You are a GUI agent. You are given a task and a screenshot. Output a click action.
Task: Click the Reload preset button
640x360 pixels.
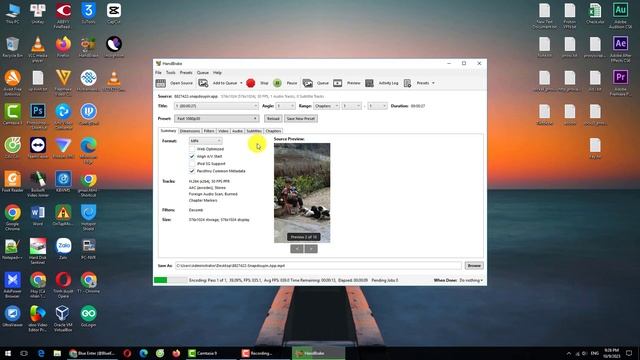click(273, 119)
